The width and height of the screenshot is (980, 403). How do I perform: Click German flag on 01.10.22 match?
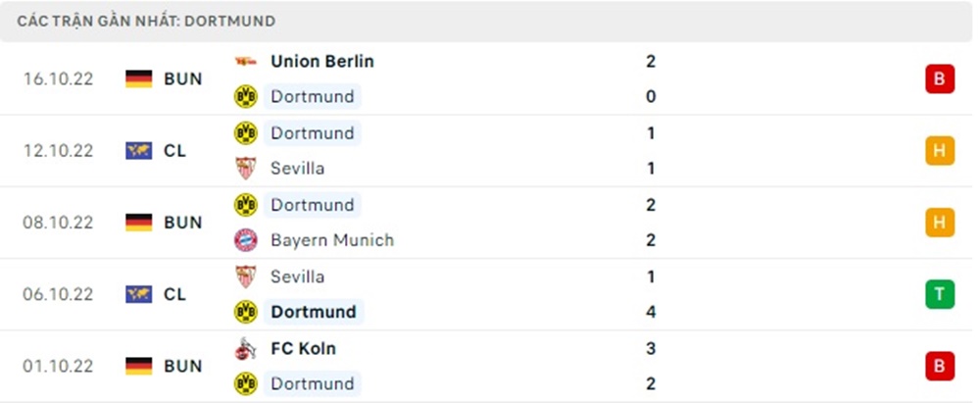tap(139, 366)
